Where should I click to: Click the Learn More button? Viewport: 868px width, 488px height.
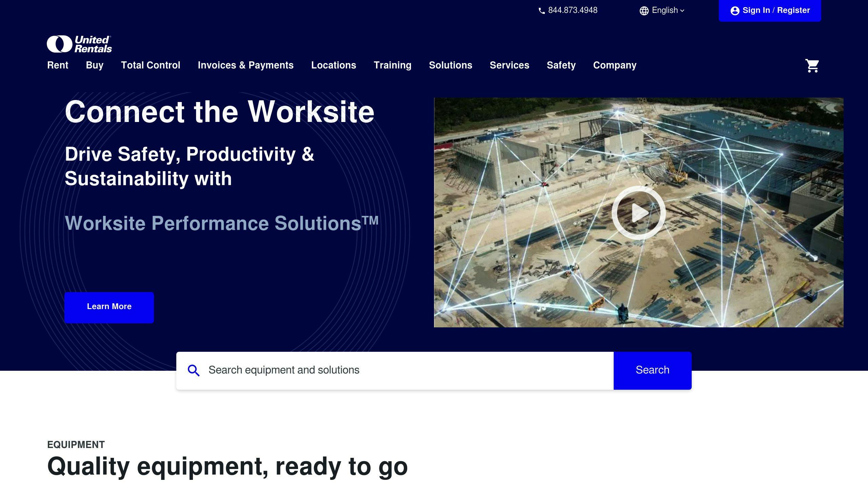(109, 307)
